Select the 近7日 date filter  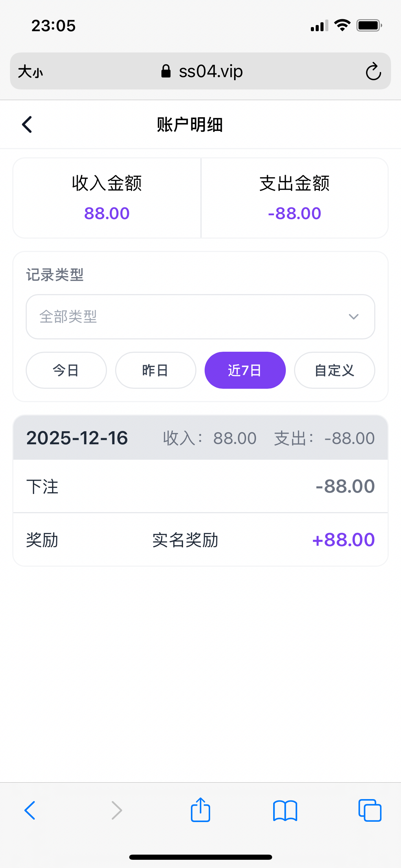(x=245, y=370)
